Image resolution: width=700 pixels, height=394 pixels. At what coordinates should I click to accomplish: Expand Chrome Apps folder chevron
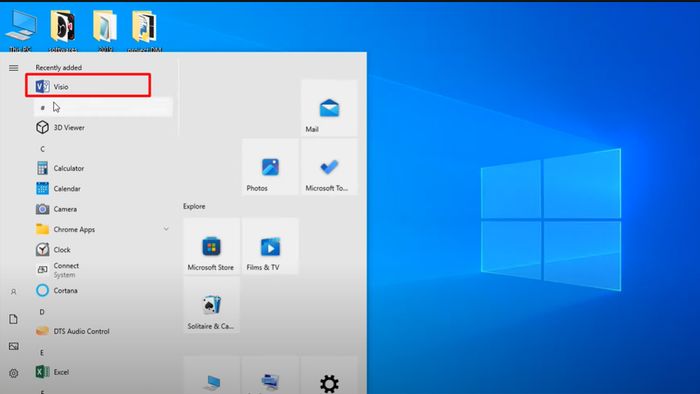[166, 229]
